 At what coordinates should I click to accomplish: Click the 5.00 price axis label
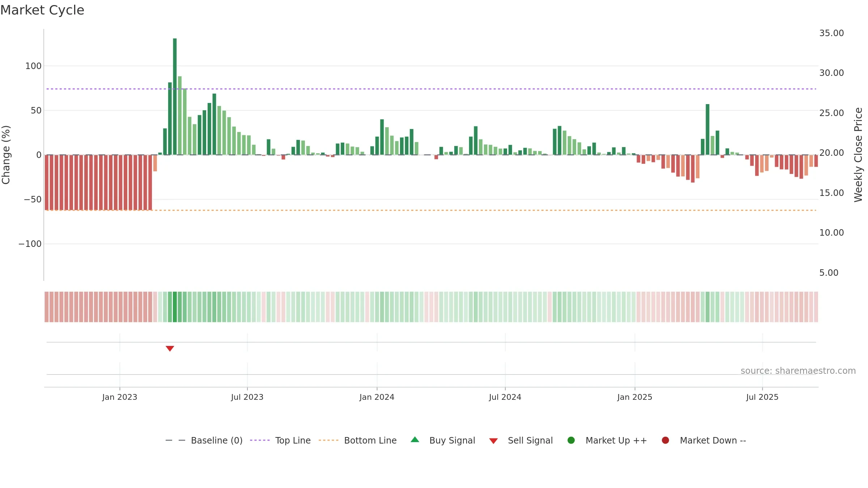829,273
